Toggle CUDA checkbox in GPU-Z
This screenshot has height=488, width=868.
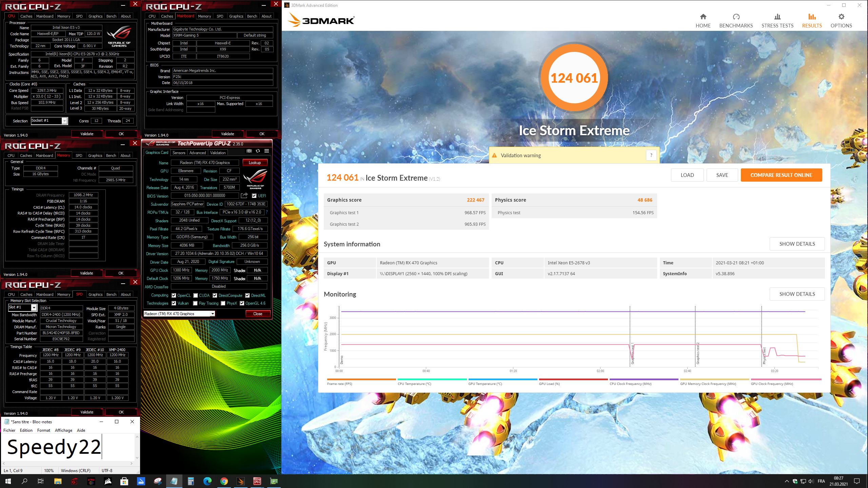coord(195,296)
